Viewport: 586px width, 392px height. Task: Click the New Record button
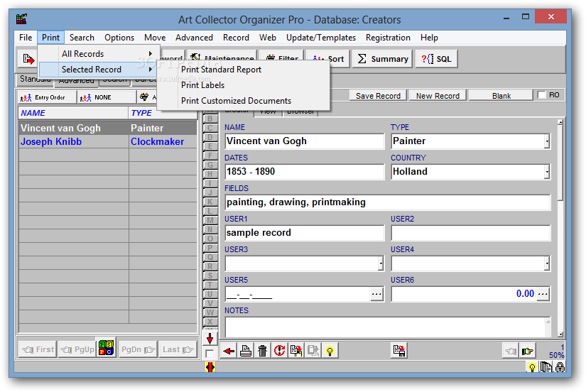[438, 96]
